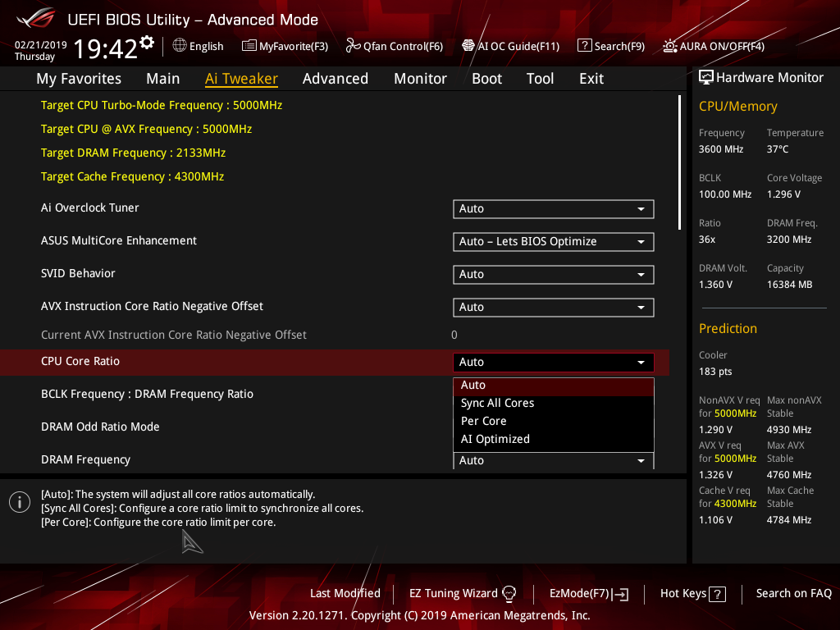840x630 pixels.
Task: Toggle AURA ON/OFF(F4) lighting
Action: click(x=670, y=46)
